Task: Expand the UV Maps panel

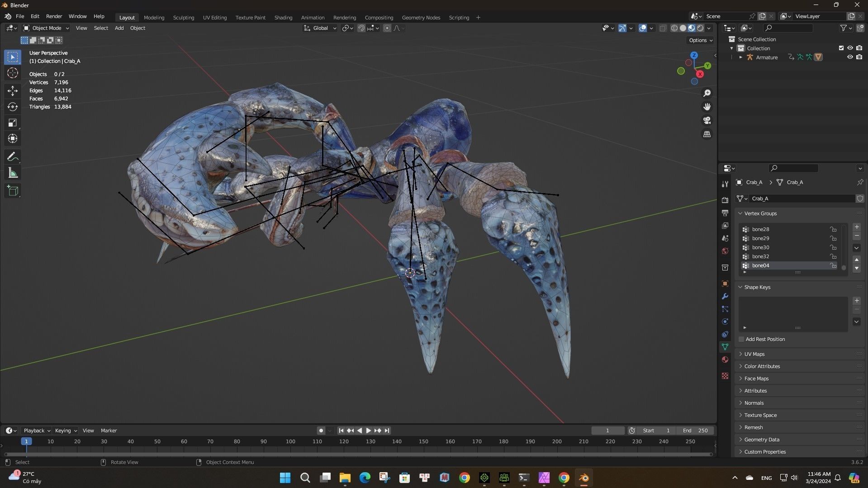Action: [x=754, y=354]
